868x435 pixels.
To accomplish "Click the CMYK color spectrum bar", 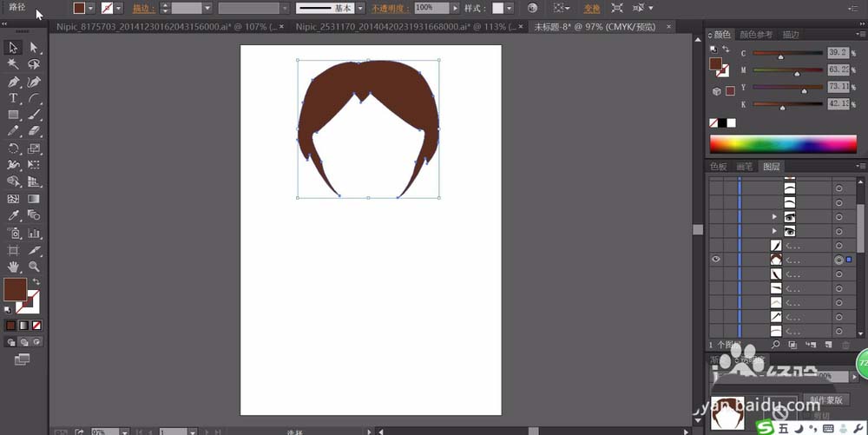I will pos(782,143).
